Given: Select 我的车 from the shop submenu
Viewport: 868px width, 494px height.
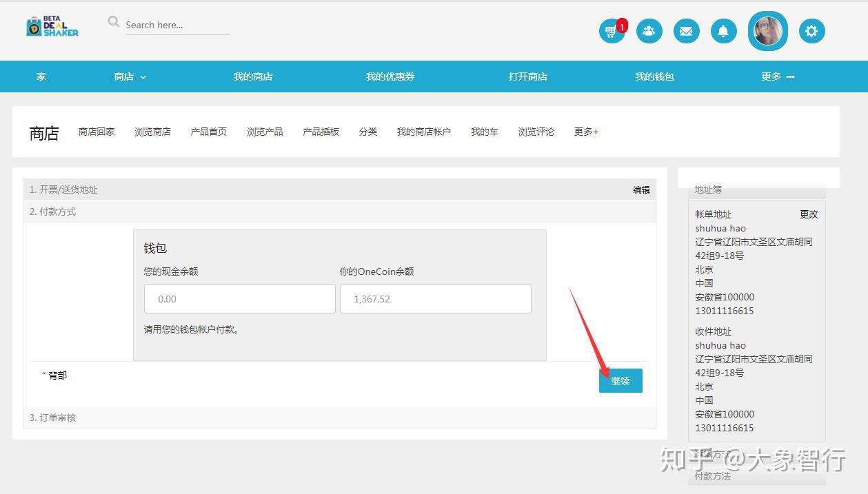Looking at the screenshot, I should (484, 132).
